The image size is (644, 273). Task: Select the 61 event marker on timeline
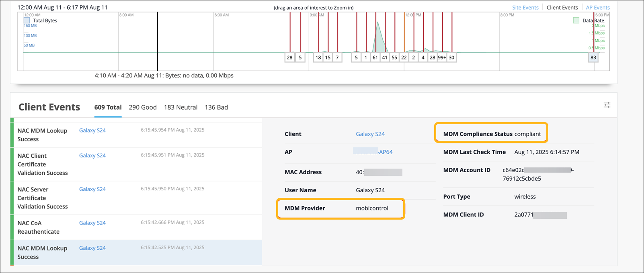point(375,57)
